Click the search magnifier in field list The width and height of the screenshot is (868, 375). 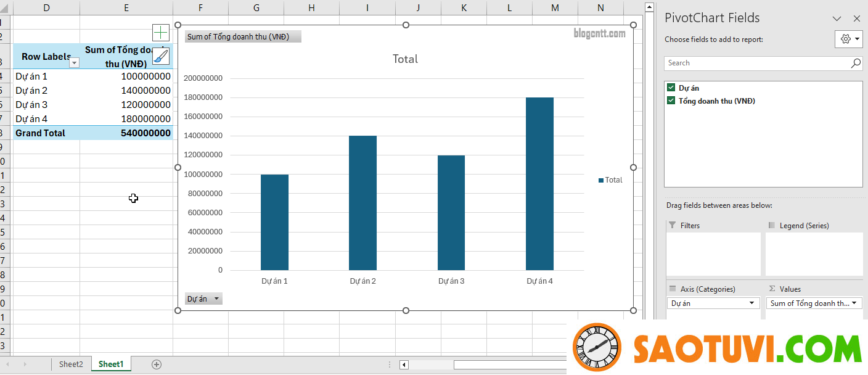pyautogui.click(x=856, y=63)
